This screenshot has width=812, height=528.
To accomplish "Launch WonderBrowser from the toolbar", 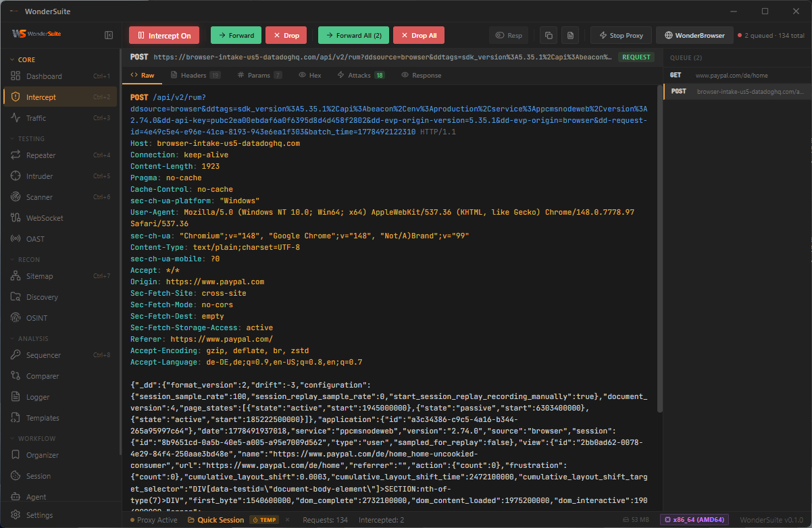I will coord(694,35).
